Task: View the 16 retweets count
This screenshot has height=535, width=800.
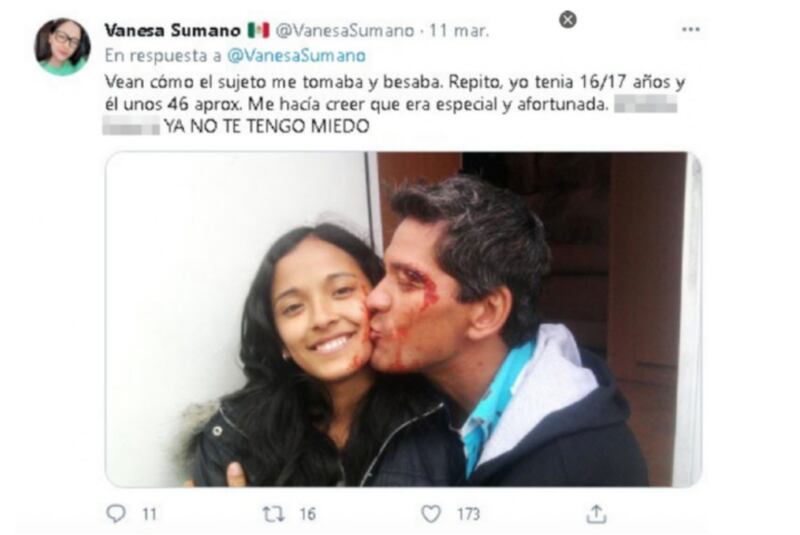Action: [x=307, y=514]
